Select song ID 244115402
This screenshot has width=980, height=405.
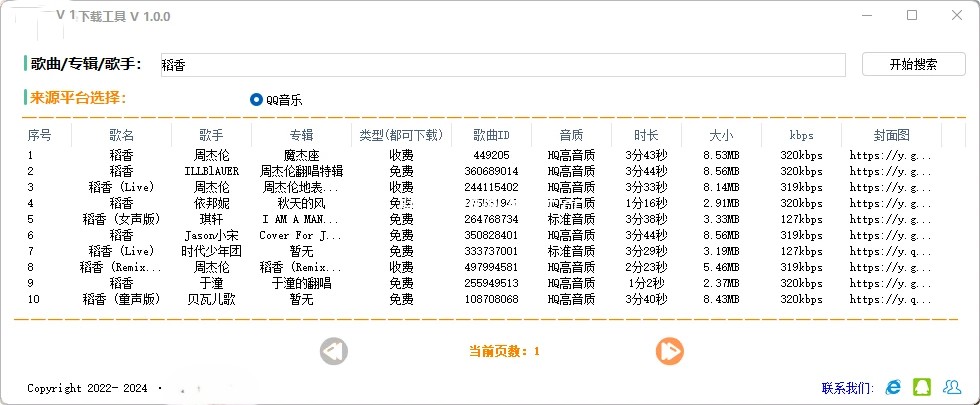pos(491,188)
